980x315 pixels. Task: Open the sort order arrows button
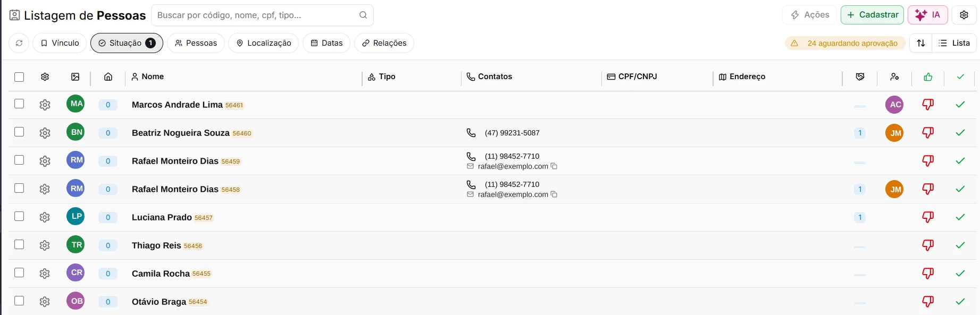click(x=921, y=43)
